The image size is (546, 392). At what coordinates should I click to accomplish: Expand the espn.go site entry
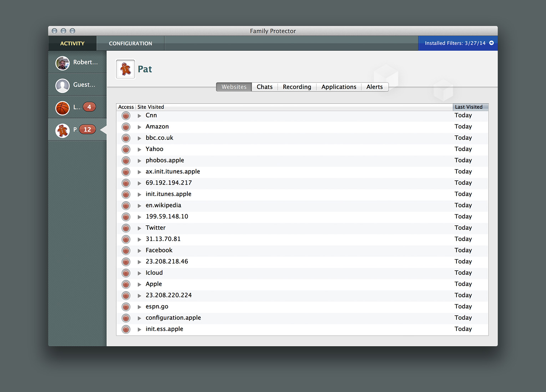pos(140,307)
